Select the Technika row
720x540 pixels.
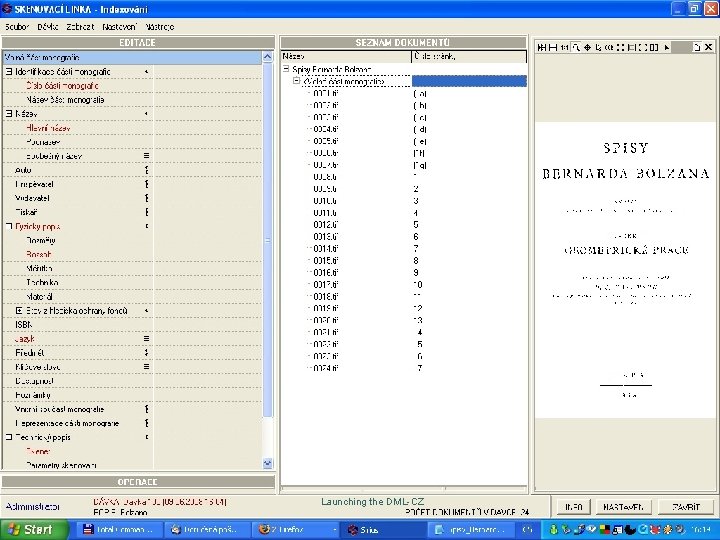pos(132,282)
